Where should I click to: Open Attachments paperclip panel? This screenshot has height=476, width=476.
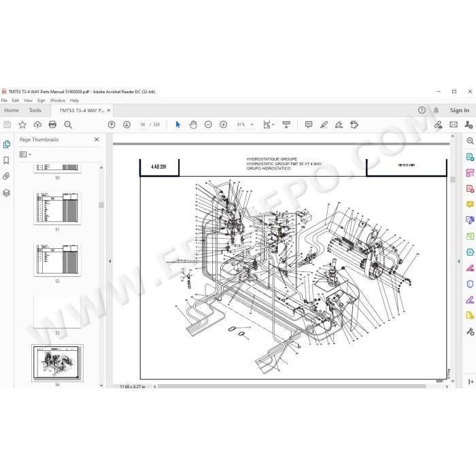(6, 176)
